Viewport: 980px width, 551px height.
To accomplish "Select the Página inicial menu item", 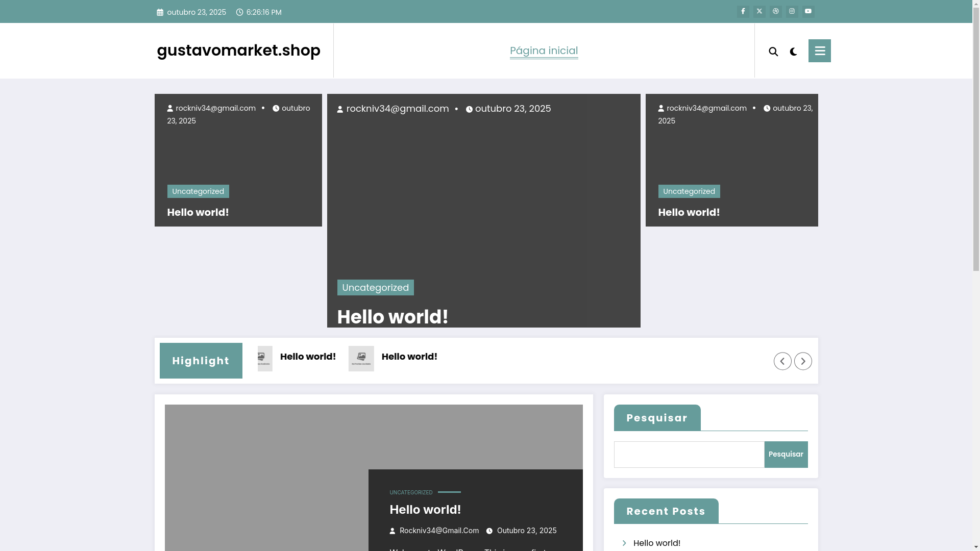I will (x=544, y=51).
